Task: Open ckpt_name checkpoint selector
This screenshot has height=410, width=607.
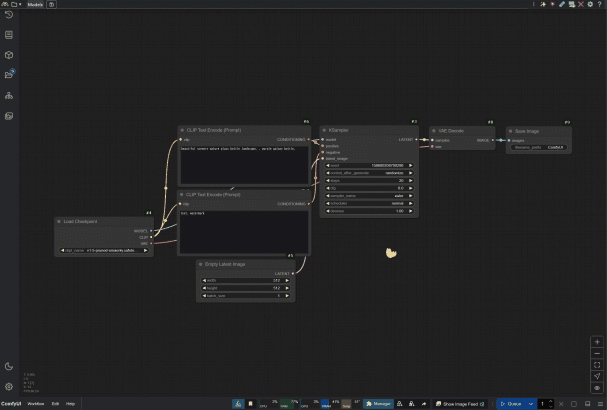Action: tap(104, 250)
